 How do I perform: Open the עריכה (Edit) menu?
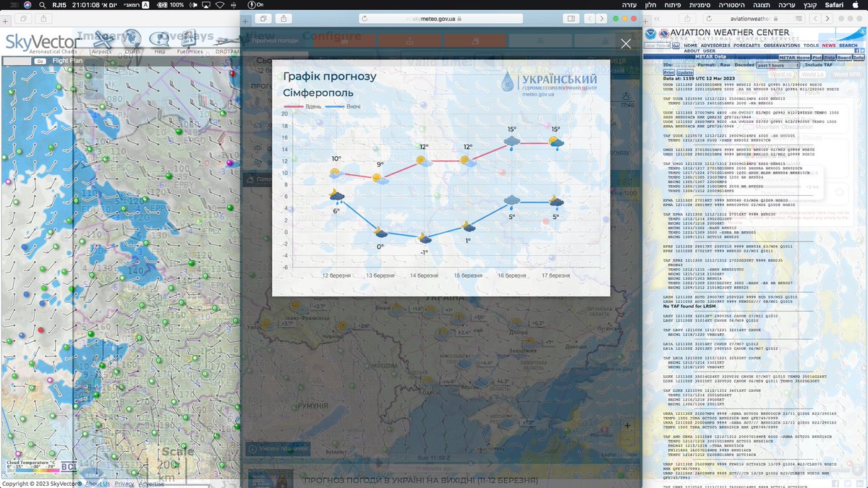tap(786, 5)
